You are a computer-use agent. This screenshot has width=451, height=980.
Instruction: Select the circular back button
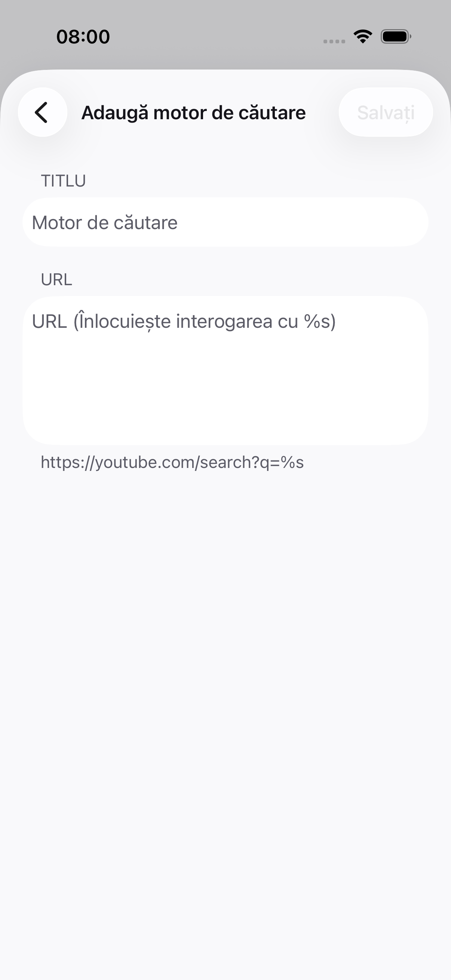43,112
